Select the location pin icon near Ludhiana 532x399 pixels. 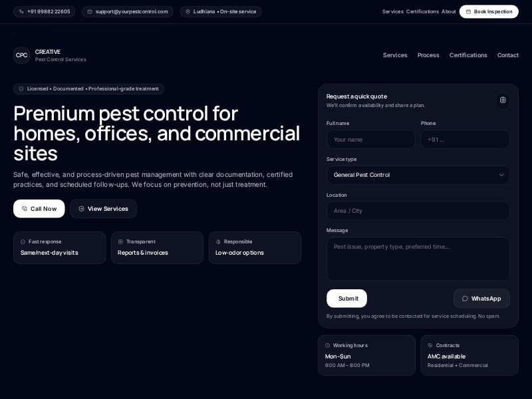pos(187,11)
